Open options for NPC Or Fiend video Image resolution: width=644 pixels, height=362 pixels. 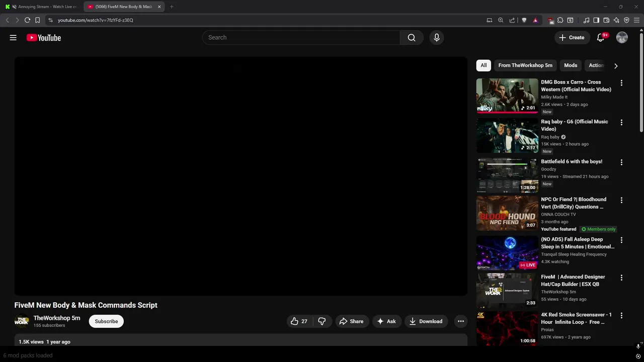tap(621, 200)
